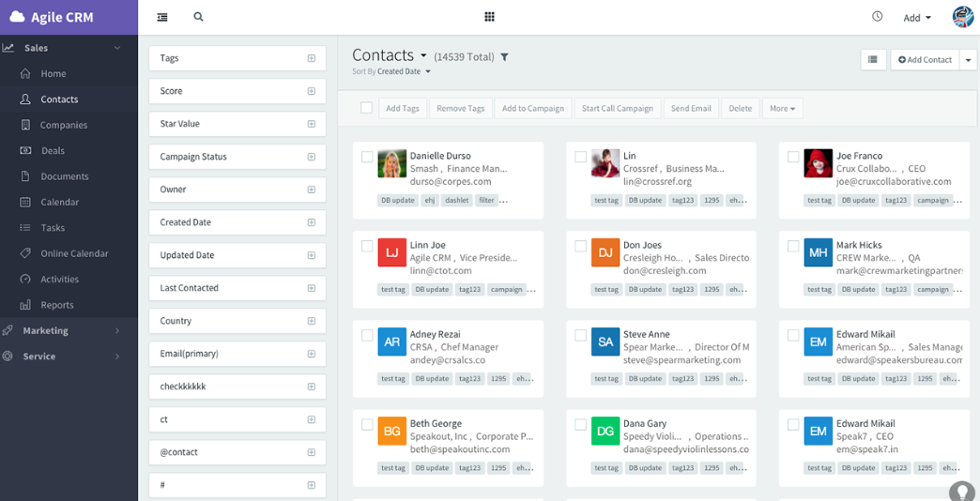
Task: Switch to list view icon
Action: click(x=873, y=59)
